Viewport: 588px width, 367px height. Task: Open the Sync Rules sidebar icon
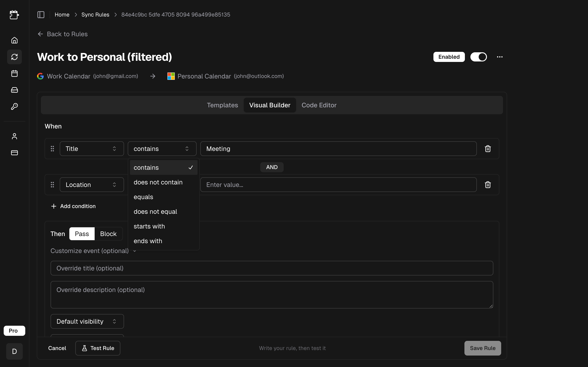coord(14,57)
